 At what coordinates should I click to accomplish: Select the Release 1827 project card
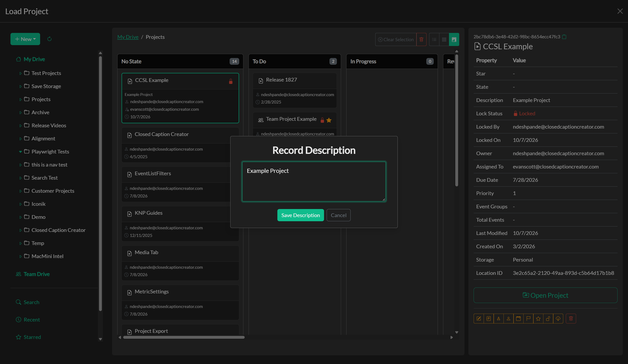pos(295,90)
